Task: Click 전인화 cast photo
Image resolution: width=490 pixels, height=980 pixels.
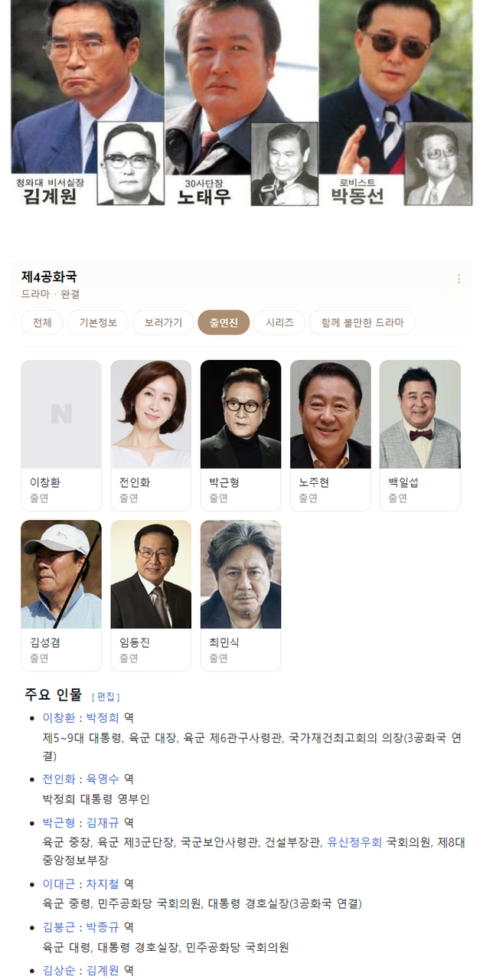Action: click(151, 414)
